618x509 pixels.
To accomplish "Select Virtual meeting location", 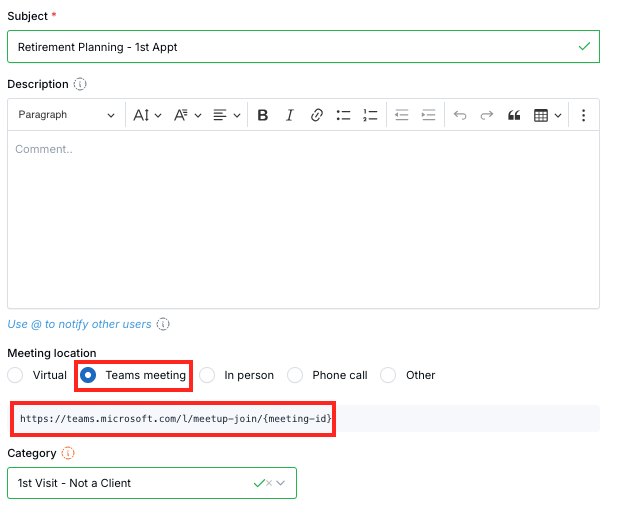I will coord(15,375).
